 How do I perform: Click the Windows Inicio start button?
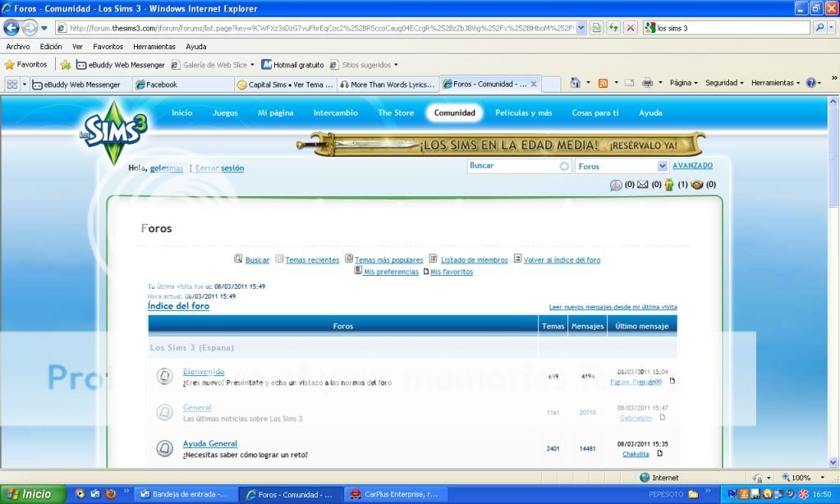point(30,494)
